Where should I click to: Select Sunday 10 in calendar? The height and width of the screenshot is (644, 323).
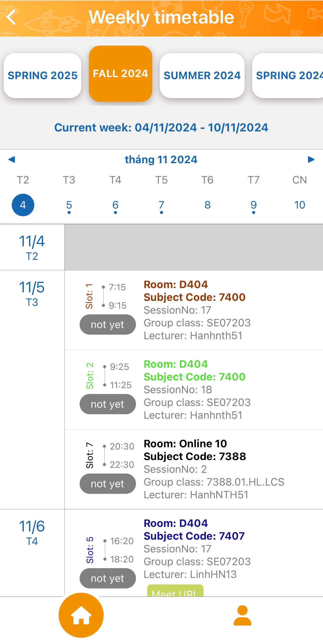[x=300, y=205]
